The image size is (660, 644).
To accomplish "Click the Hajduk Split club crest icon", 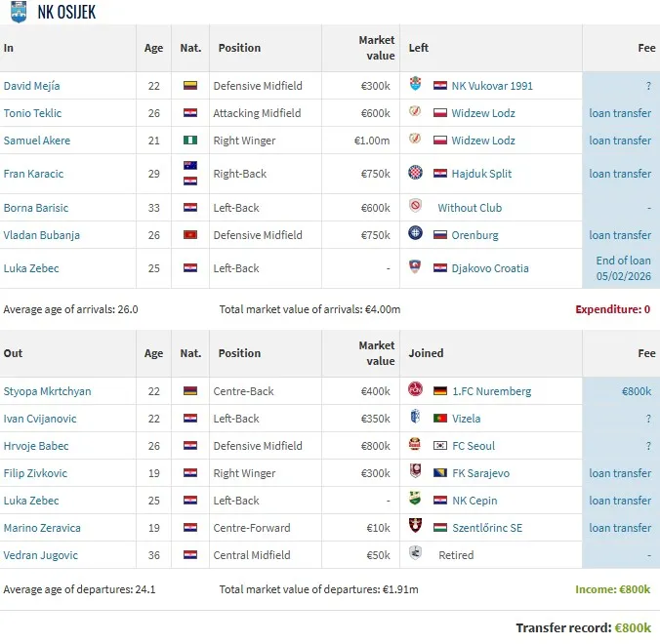I will [415, 174].
